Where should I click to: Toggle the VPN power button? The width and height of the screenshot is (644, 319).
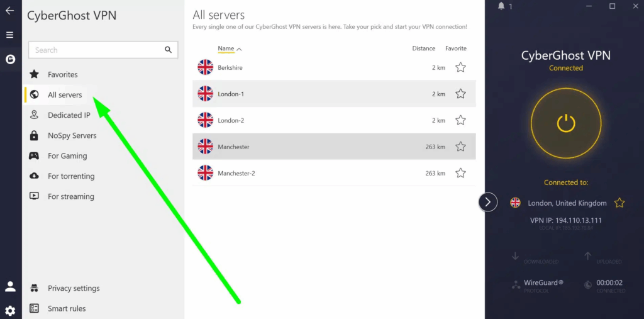566,123
